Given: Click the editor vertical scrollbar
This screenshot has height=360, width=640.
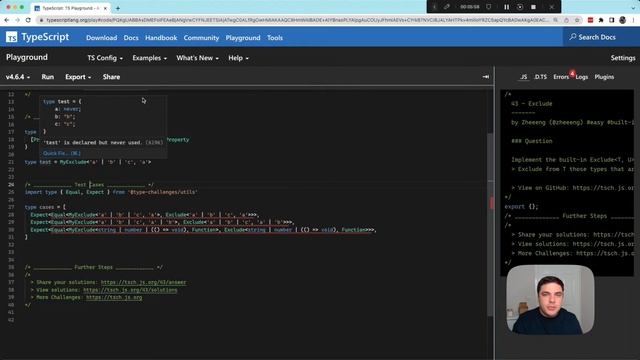Looking at the screenshot, I should [491, 224].
